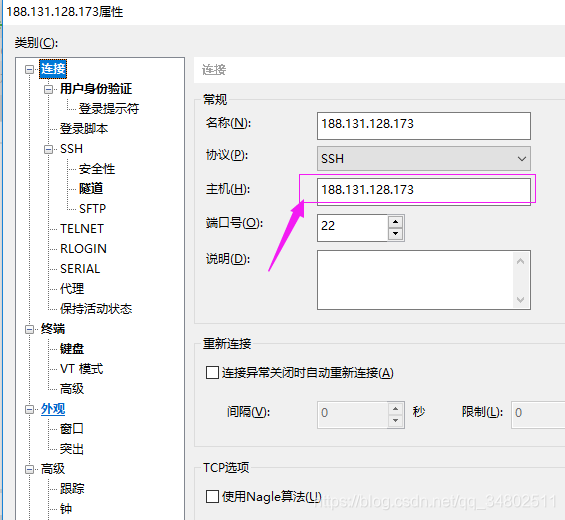Open 安全性 under SSH
The height and width of the screenshot is (520, 565).
(97, 169)
